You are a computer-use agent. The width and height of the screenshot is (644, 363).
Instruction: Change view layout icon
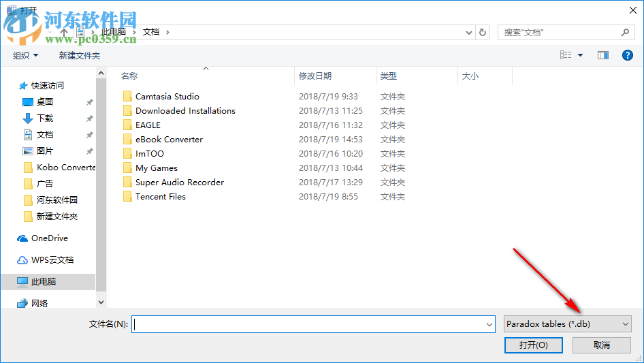coord(566,55)
